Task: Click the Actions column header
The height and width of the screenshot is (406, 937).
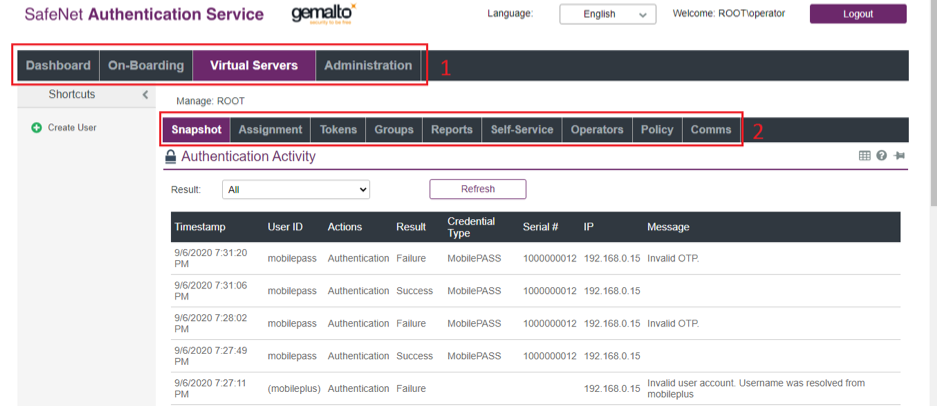Action: coord(345,227)
